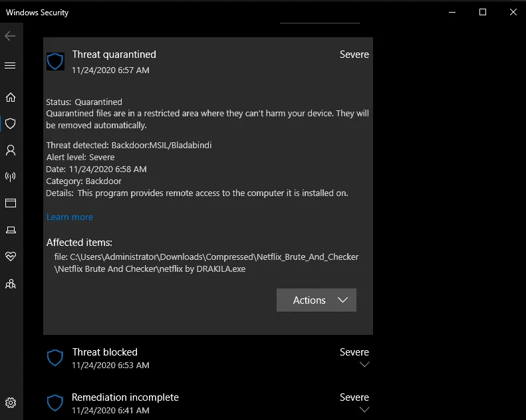
Task: Click the 11/24/2020 6:53 AM timestamp
Action: point(110,365)
